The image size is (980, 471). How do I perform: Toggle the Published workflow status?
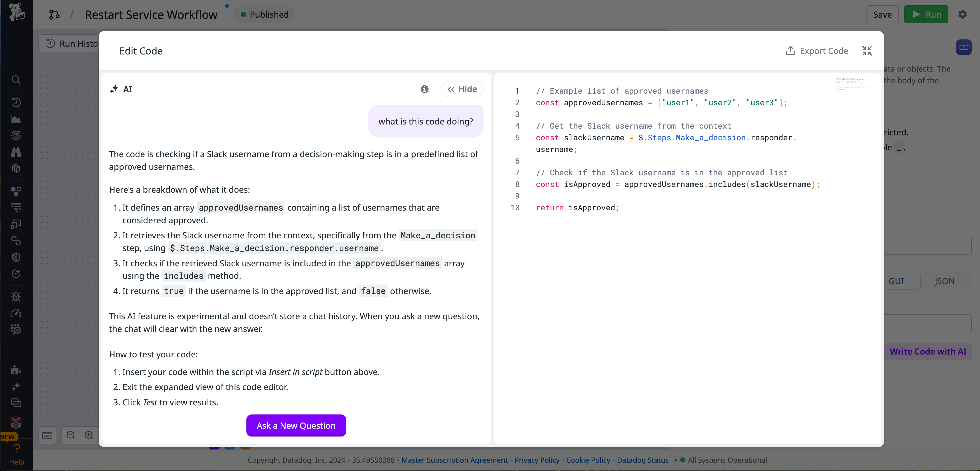[264, 15]
